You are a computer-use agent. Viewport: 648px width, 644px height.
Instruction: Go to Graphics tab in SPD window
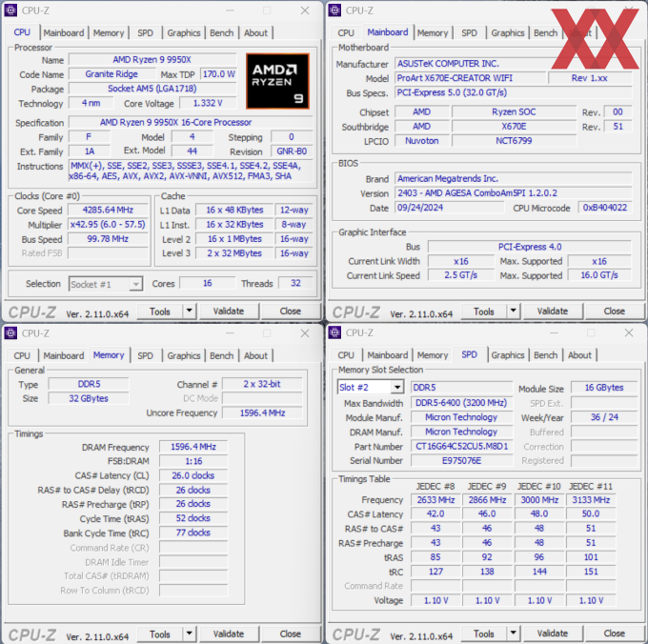tap(508, 355)
